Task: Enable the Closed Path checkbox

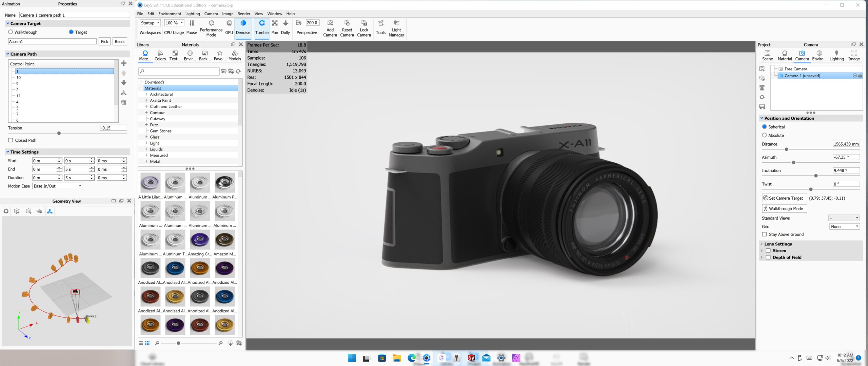Action: point(11,140)
